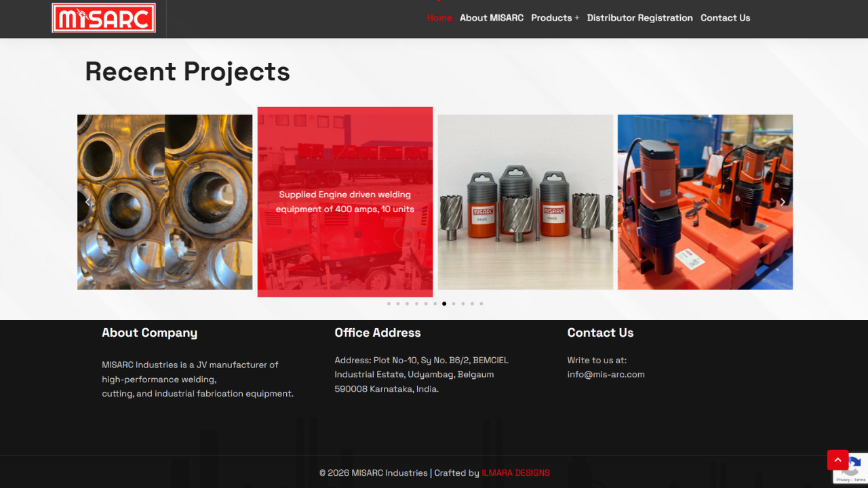The width and height of the screenshot is (868, 488).
Task: Email info@mis-arc.com
Action: (606, 374)
